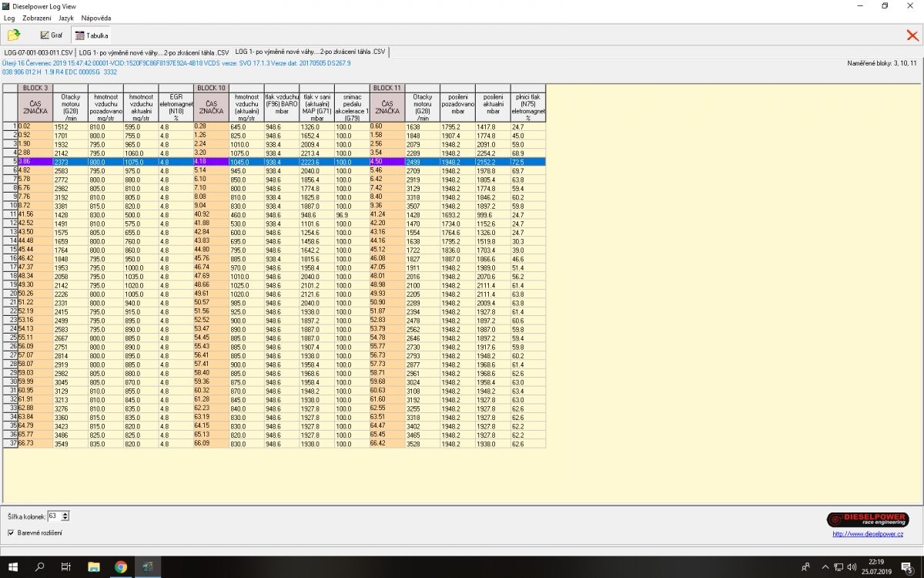Increase Šířka kolonek with up arrow
Screen dimensions: 924x578
tap(65, 513)
